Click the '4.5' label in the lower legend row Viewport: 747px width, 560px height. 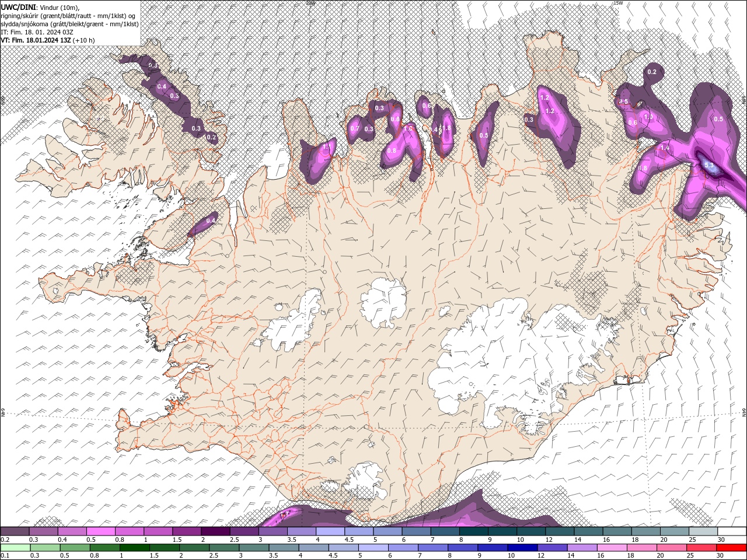[334, 556]
